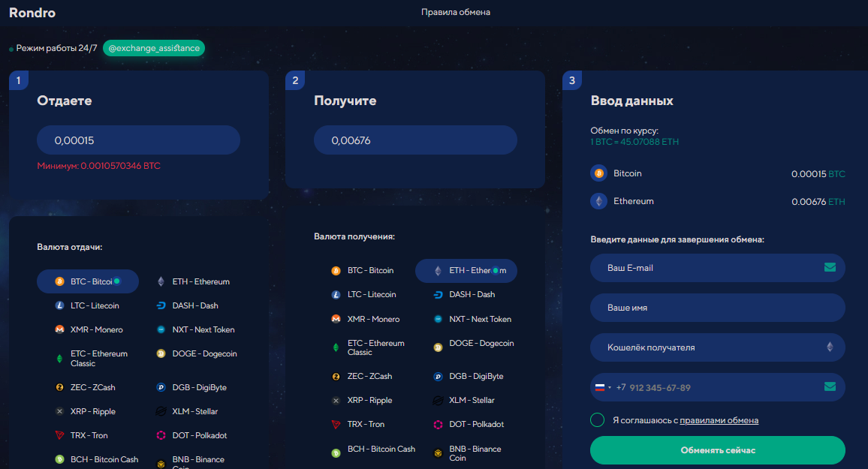Click the ETH Ethereum icon in send currency list
Image resolution: width=868 pixels, height=469 pixels.
point(161,281)
